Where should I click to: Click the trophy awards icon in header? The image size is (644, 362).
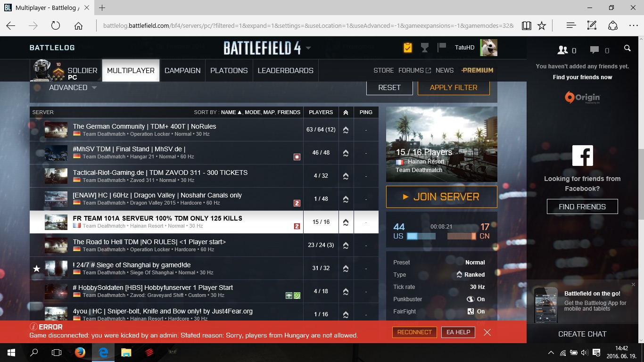(x=425, y=48)
